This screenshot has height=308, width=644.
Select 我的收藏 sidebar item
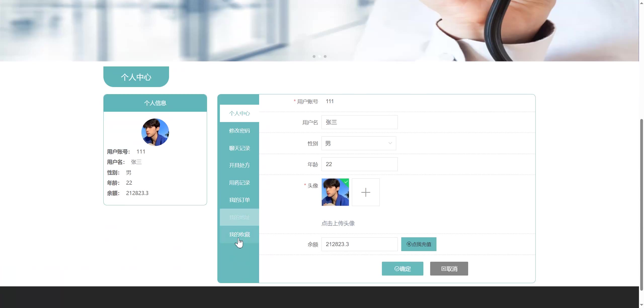[239, 234]
